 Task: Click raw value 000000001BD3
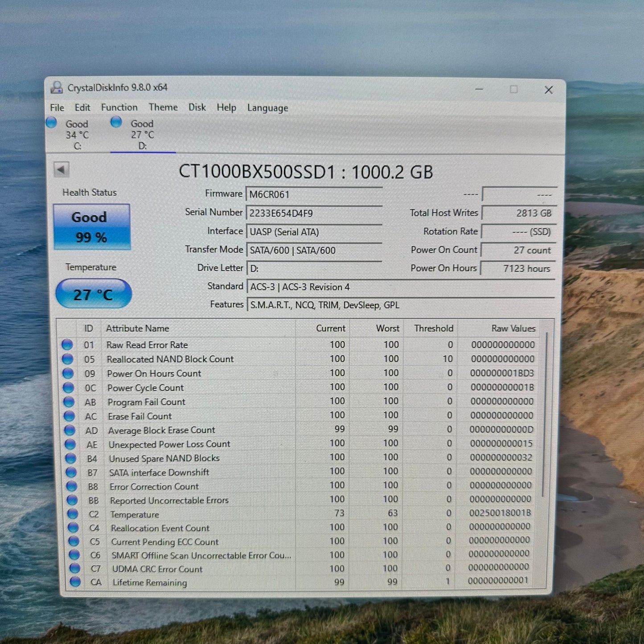[502, 373]
